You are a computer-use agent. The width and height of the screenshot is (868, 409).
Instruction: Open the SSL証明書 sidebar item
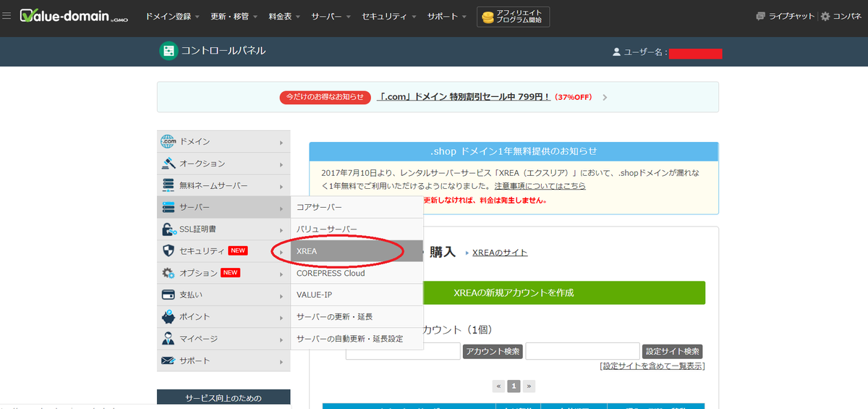click(224, 229)
